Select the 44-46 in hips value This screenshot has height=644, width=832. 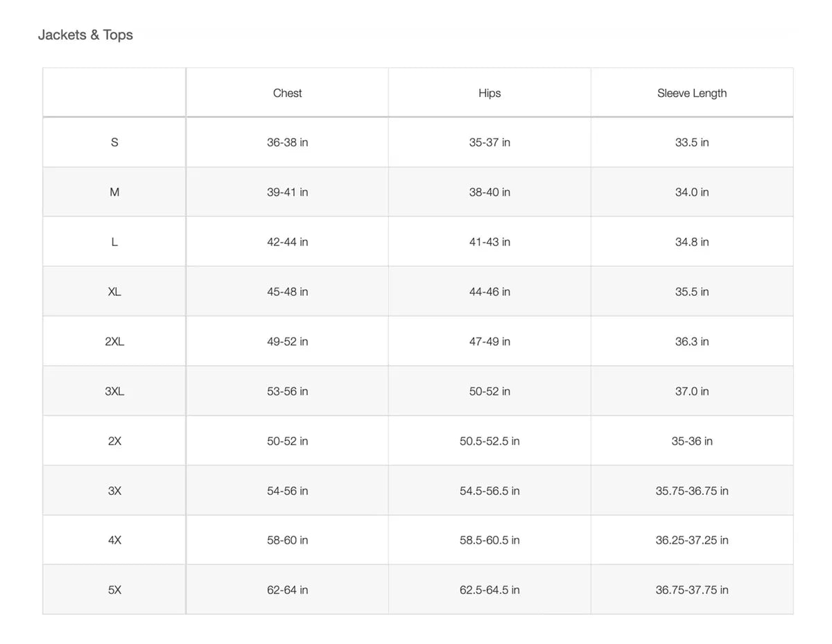(x=489, y=292)
